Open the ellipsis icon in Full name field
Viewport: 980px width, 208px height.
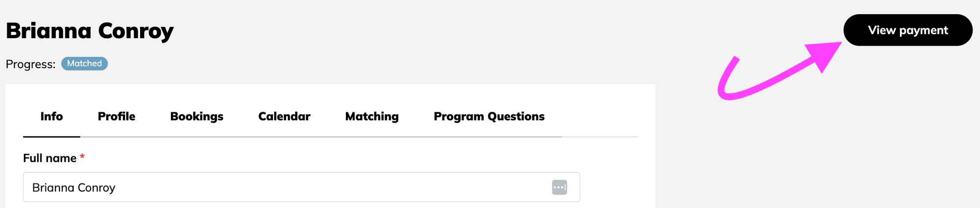click(x=559, y=187)
